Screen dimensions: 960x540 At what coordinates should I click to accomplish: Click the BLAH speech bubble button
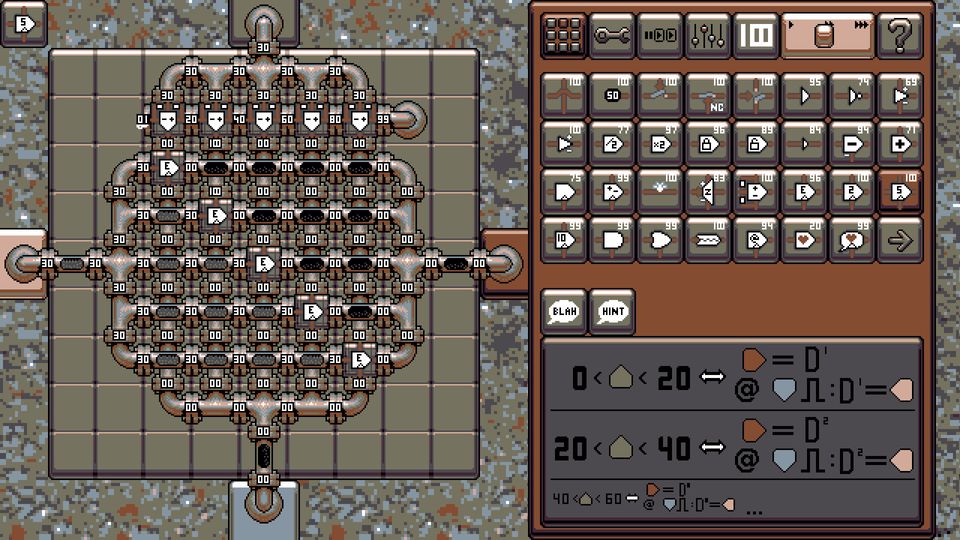point(565,311)
